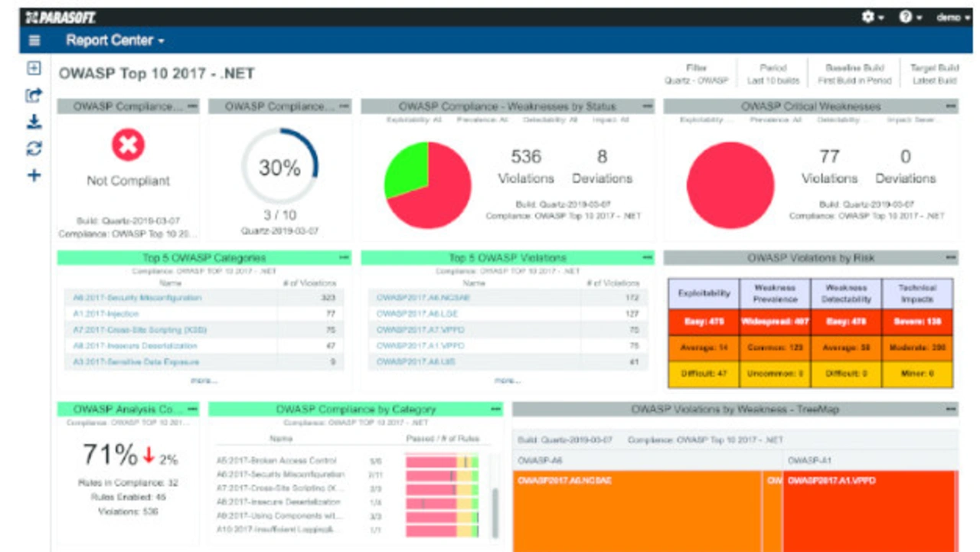Screen dimensions: 980x552
Task: Open OWASP2017.A1.VPPD violation link in table
Action: click(420, 346)
